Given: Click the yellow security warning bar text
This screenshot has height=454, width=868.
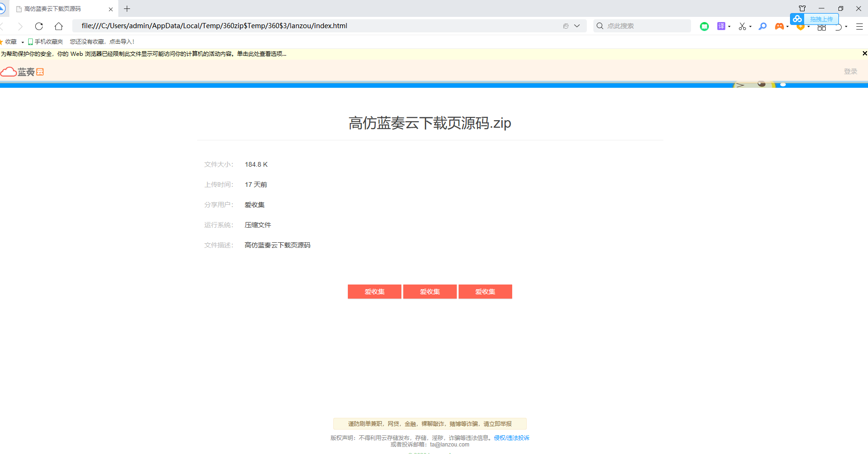Looking at the screenshot, I should [144, 54].
